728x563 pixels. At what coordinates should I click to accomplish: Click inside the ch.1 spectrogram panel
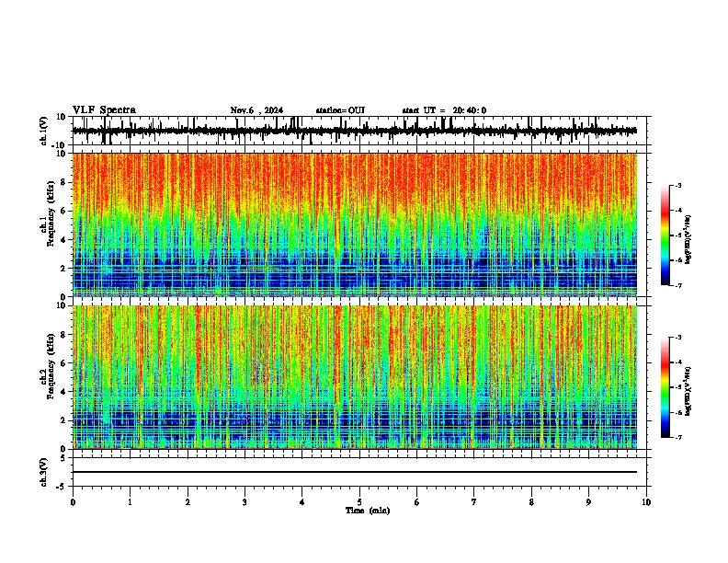[x=354, y=224]
